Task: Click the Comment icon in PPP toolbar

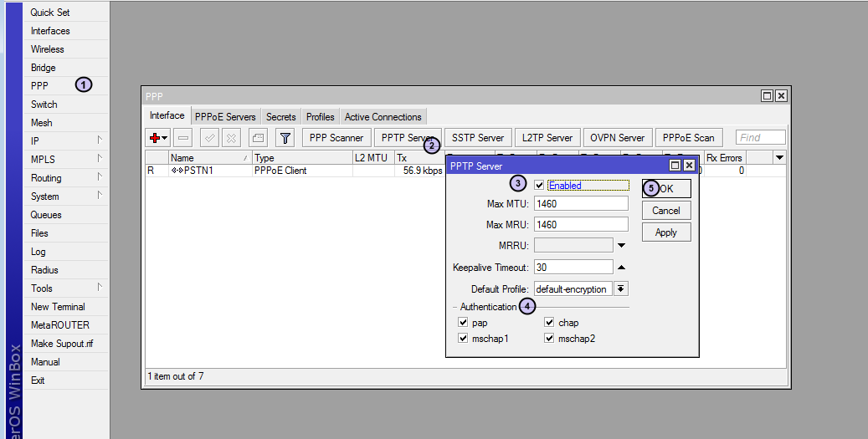Action: tap(258, 138)
